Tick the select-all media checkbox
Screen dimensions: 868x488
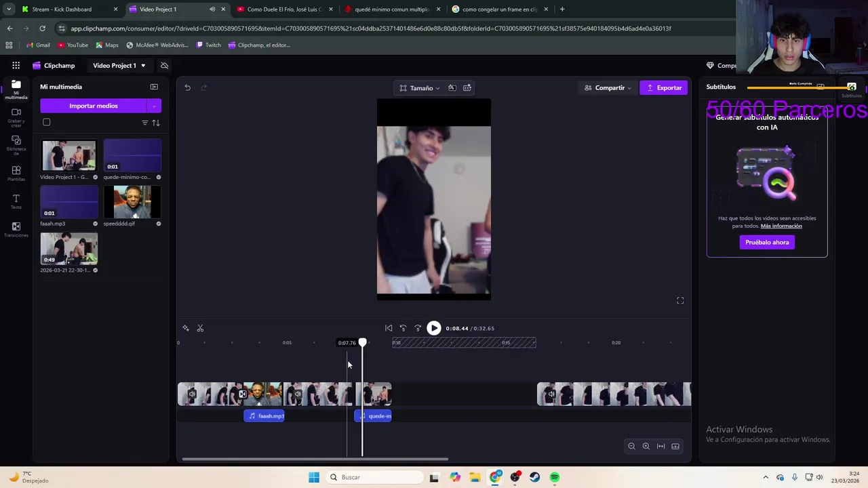(47, 123)
